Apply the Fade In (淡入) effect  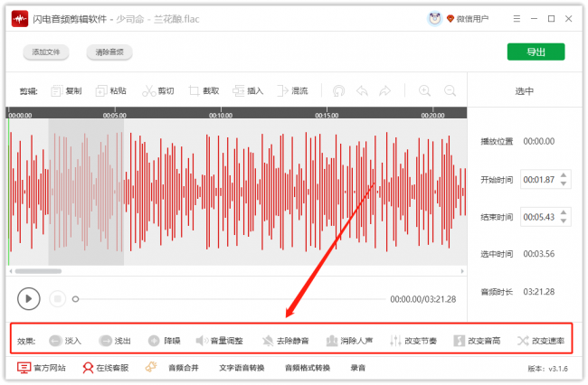(x=65, y=341)
